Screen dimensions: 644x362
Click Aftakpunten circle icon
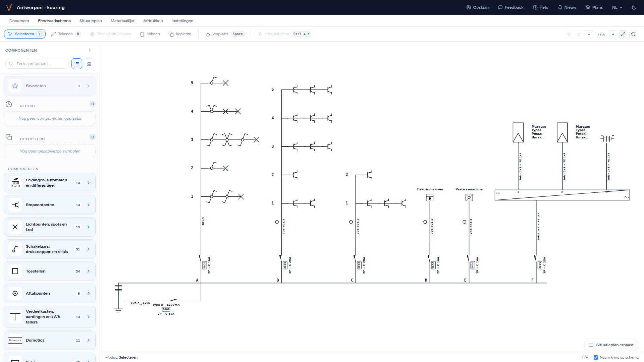click(x=15, y=293)
